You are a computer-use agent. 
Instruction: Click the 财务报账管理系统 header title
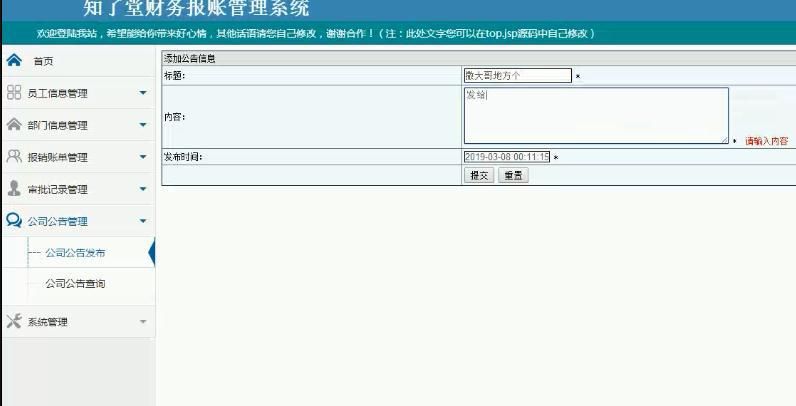[x=226, y=8]
